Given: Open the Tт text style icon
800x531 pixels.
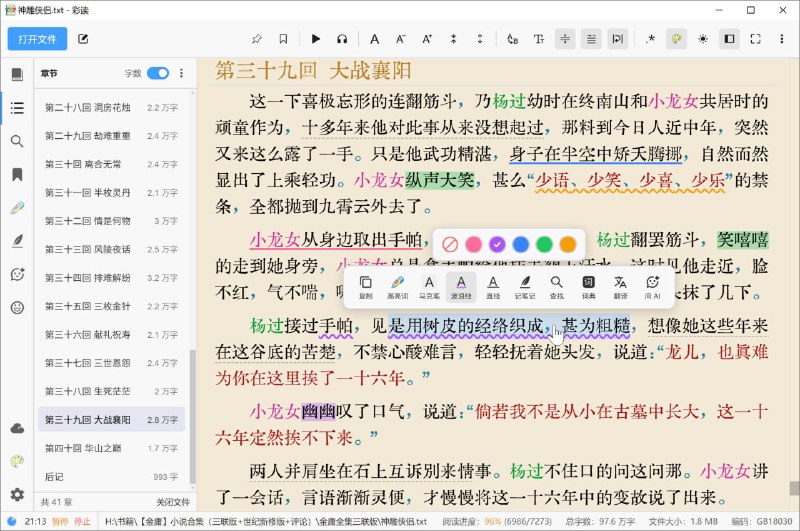Looking at the screenshot, I should click(x=539, y=39).
